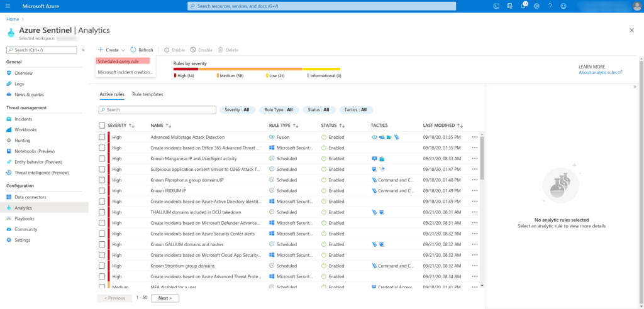The image size is (644, 309).
Task: Open the feedback smiley icon
Action: coord(563,6)
